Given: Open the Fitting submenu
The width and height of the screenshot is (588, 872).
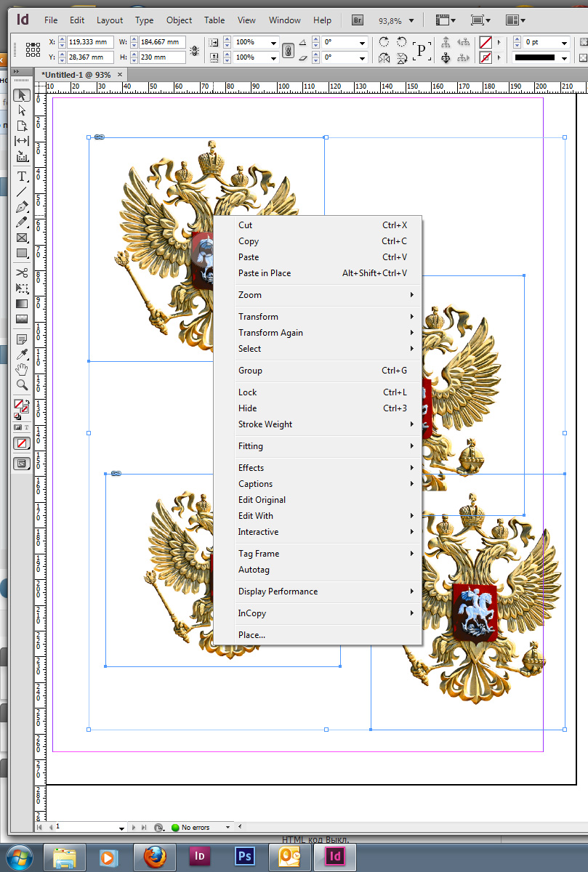Looking at the screenshot, I should point(318,446).
